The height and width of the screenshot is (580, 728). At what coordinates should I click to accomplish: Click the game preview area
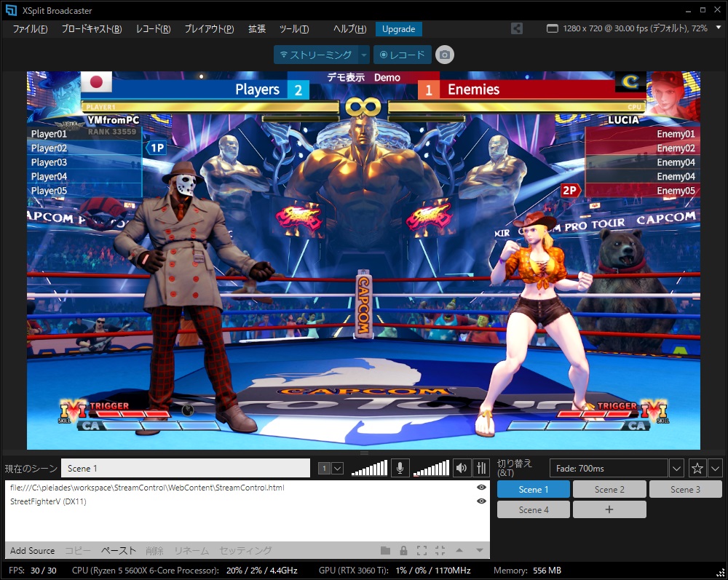click(x=363, y=261)
